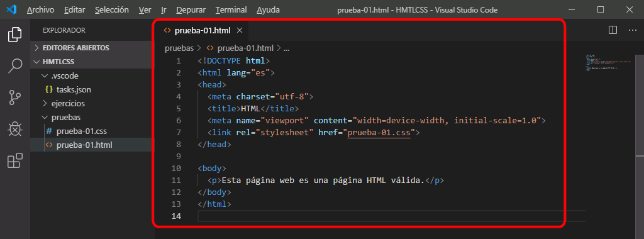Viewport: 644px width, 239px height.
Task: Open the Ver menu
Action: (x=145, y=9)
